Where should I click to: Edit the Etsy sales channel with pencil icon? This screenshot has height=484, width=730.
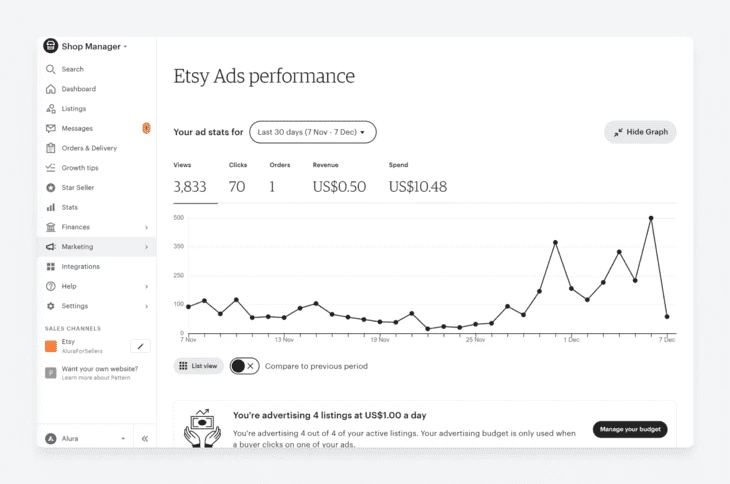[x=140, y=346]
